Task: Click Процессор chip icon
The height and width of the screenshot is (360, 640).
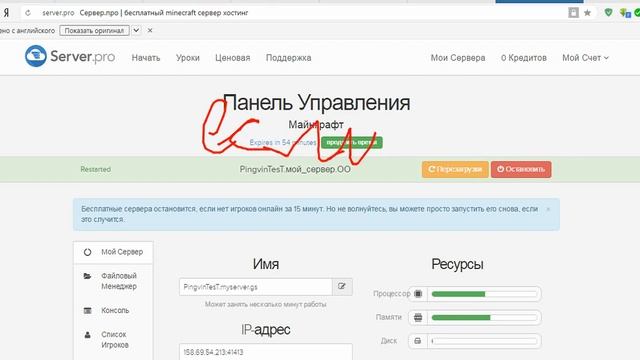Action: pos(418,293)
